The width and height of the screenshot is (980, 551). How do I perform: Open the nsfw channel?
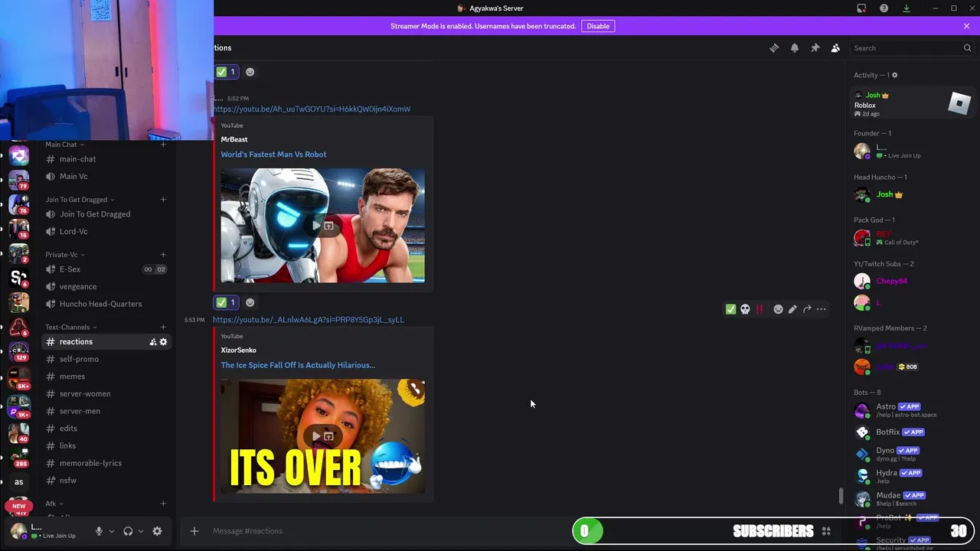point(106,481)
